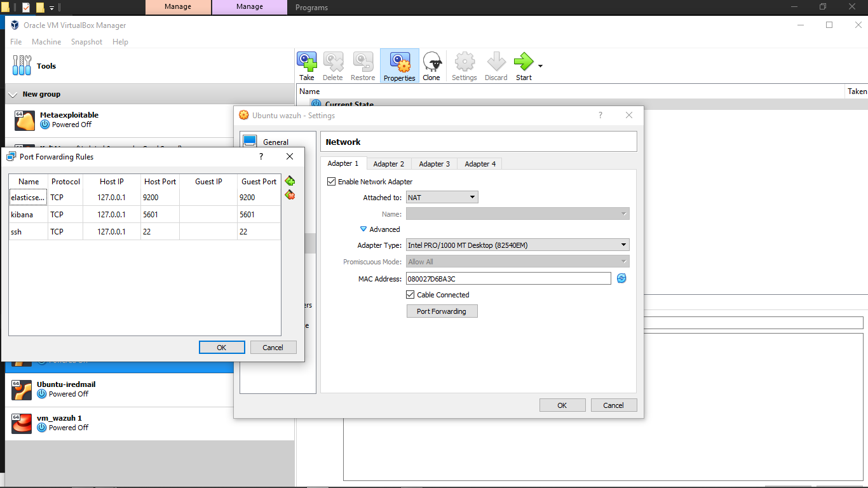Screen dimensions: 868x488
Task: Click kibana host port 5601 cell
Action: (160, 215)
